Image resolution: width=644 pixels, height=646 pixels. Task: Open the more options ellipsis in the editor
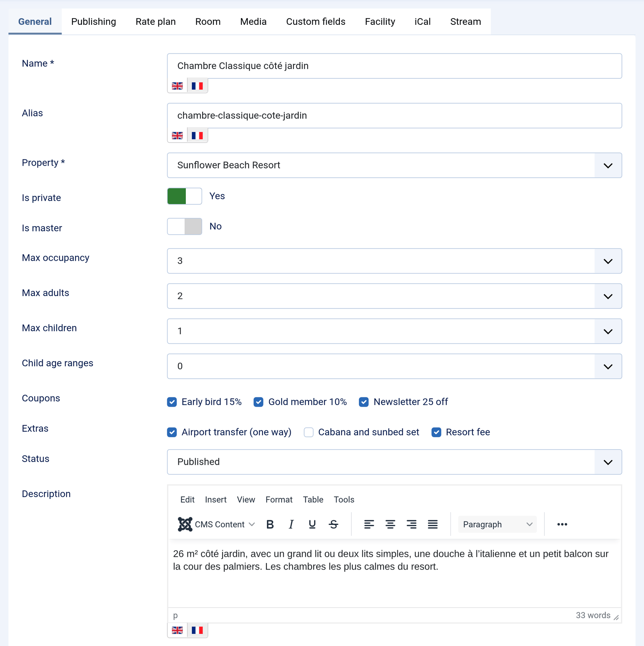[x=562, y=525]
